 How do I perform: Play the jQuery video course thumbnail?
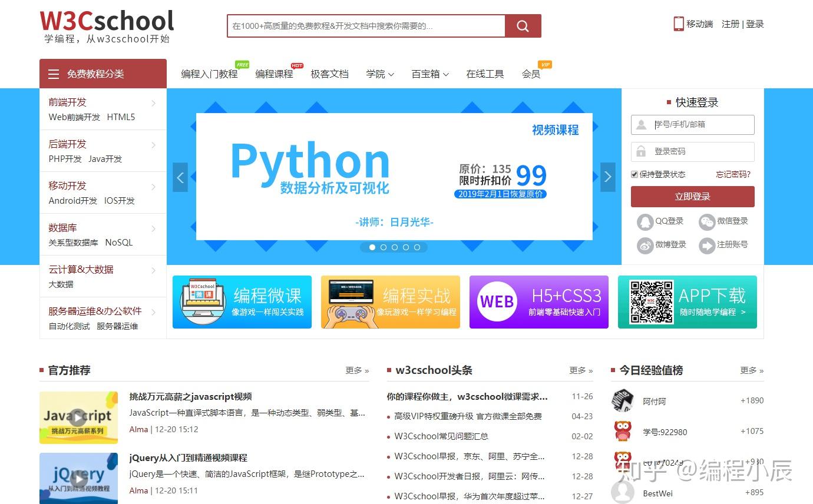pos(78,478)
